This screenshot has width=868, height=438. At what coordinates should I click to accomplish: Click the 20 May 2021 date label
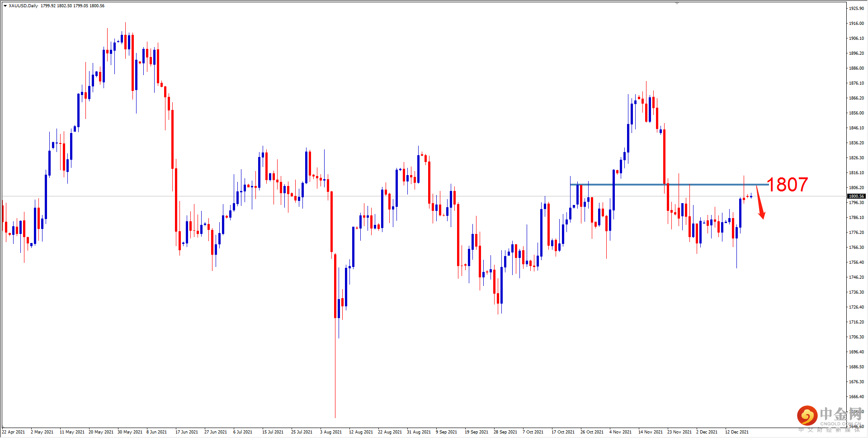click(x=101, y=432)
